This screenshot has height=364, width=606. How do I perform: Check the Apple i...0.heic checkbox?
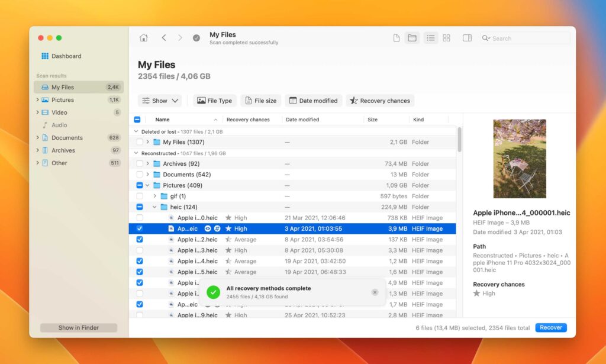click(x=139, y=218)
